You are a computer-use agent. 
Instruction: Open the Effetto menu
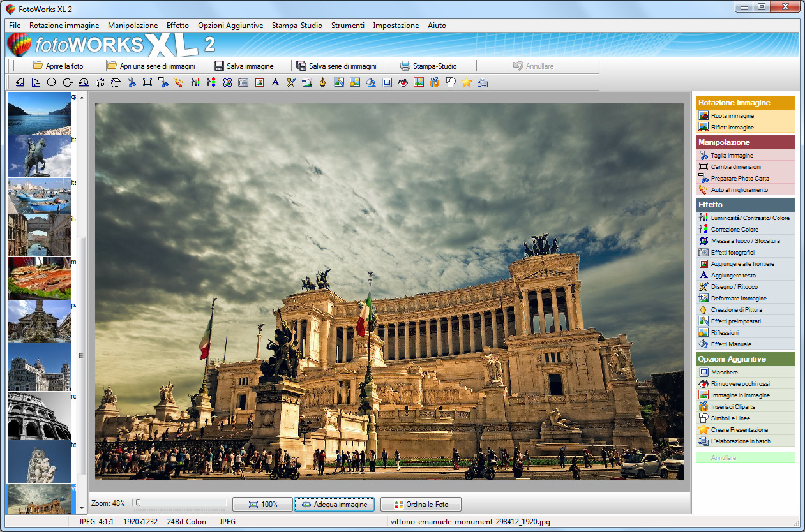[177, 26]
